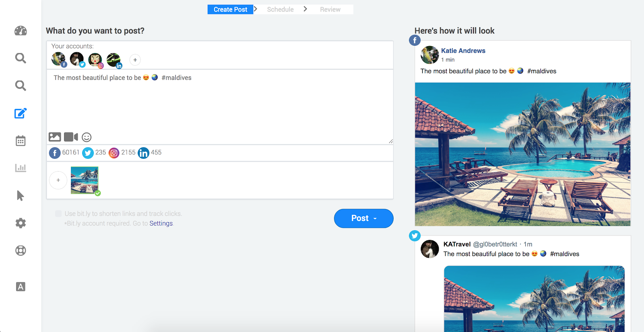644x332 pixels.
Task: Select the Create Post step tab
Action: pos(230,9)
